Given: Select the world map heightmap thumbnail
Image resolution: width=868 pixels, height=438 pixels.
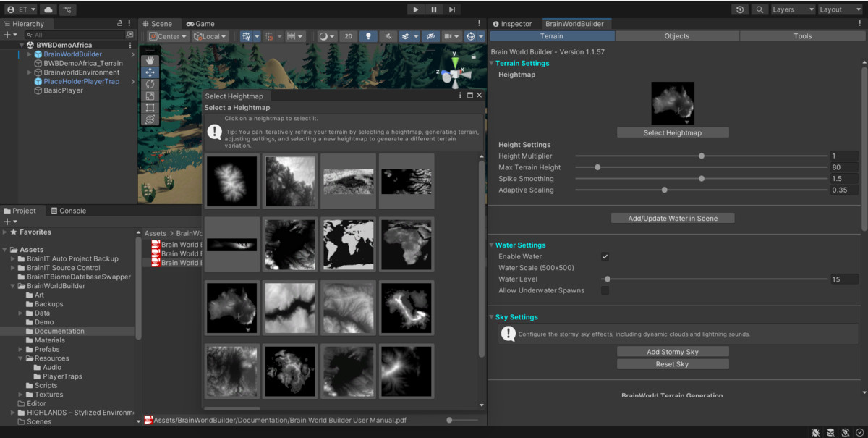Looking at the screenshot, I should pos(348,245).
